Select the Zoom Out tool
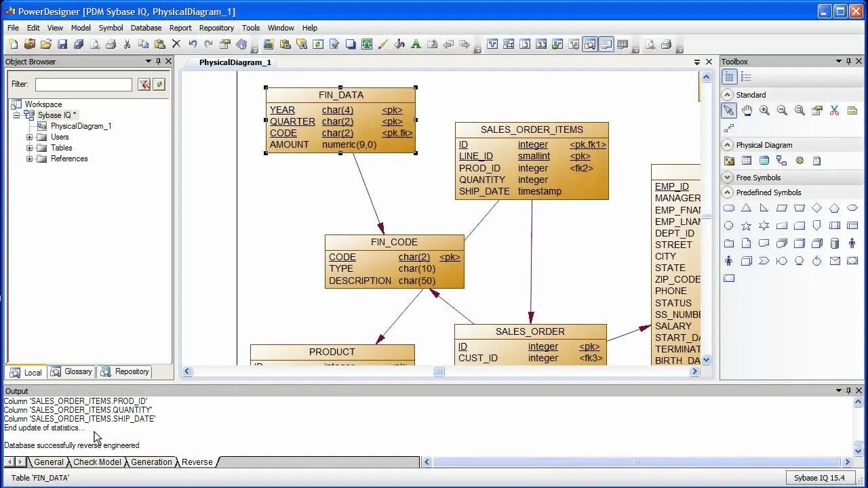The image size is (868, 488). click(x=782, y=110)
